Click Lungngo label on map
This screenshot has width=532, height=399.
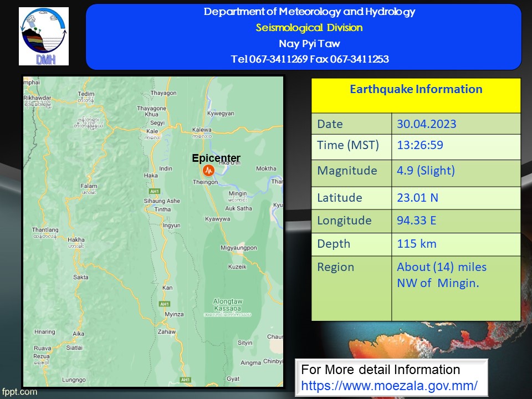74,380
